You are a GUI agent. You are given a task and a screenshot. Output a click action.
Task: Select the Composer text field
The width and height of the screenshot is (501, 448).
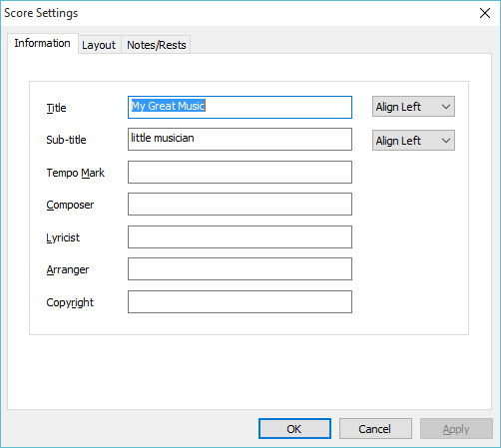point(240,205)
